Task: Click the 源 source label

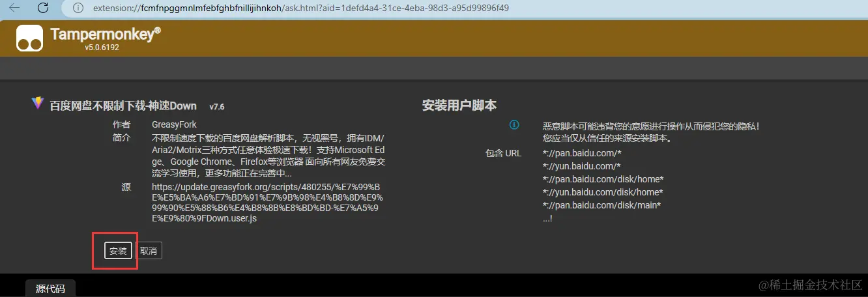Action: 126,187
